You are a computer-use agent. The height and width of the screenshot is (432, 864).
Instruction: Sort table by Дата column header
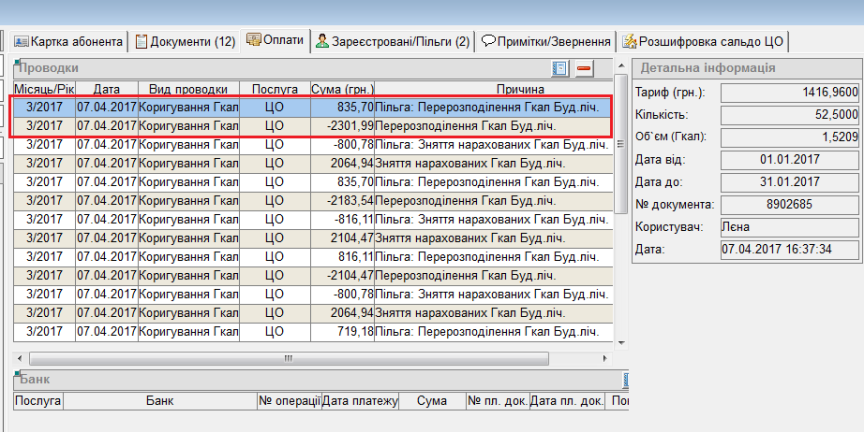coord(106,89)
